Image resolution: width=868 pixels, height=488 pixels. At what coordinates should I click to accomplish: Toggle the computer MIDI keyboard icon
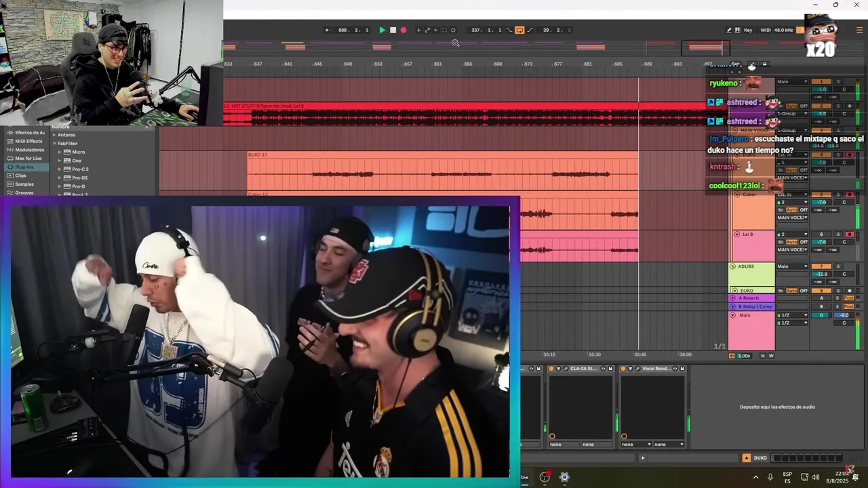tap(737, 30)
